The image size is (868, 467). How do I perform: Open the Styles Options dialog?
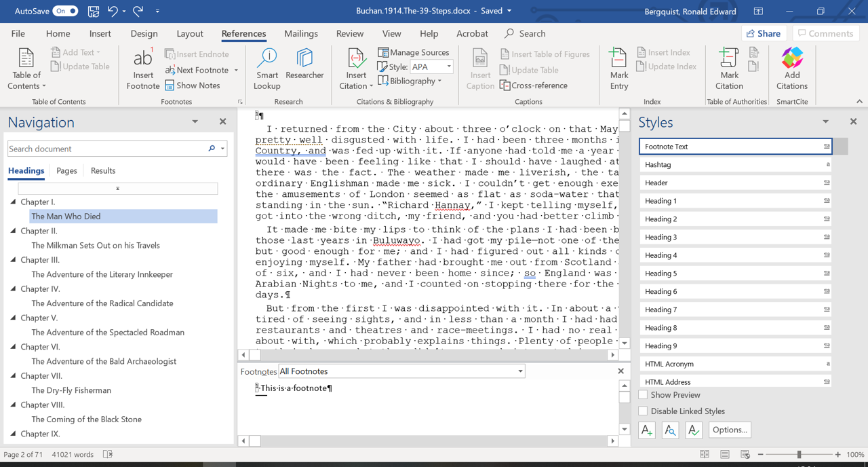[729, 429]
